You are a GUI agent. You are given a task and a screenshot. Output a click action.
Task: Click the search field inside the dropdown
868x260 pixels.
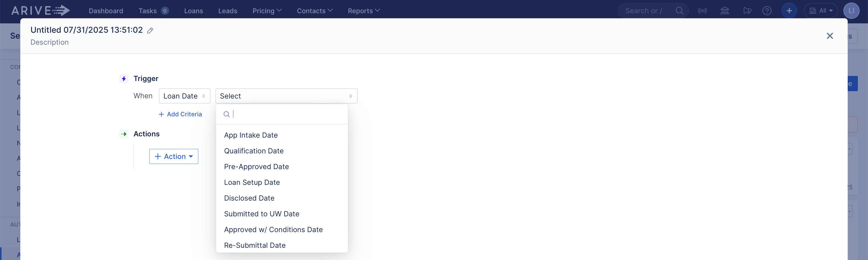coord(286,114)
